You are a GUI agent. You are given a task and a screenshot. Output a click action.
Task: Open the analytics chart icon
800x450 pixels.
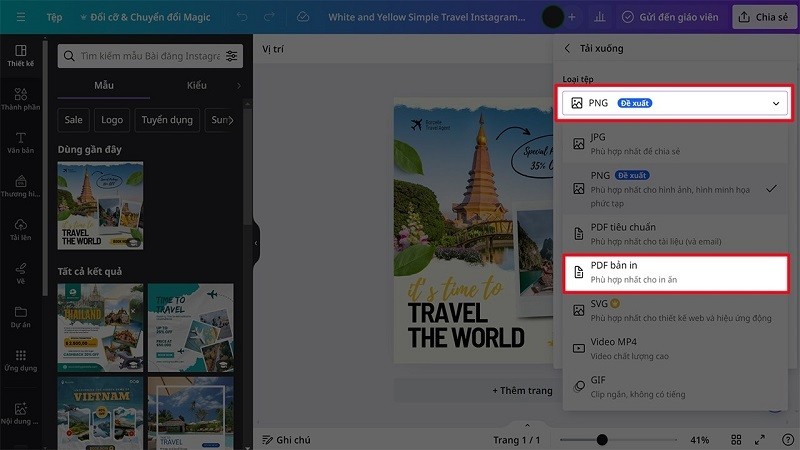point(599,17)
